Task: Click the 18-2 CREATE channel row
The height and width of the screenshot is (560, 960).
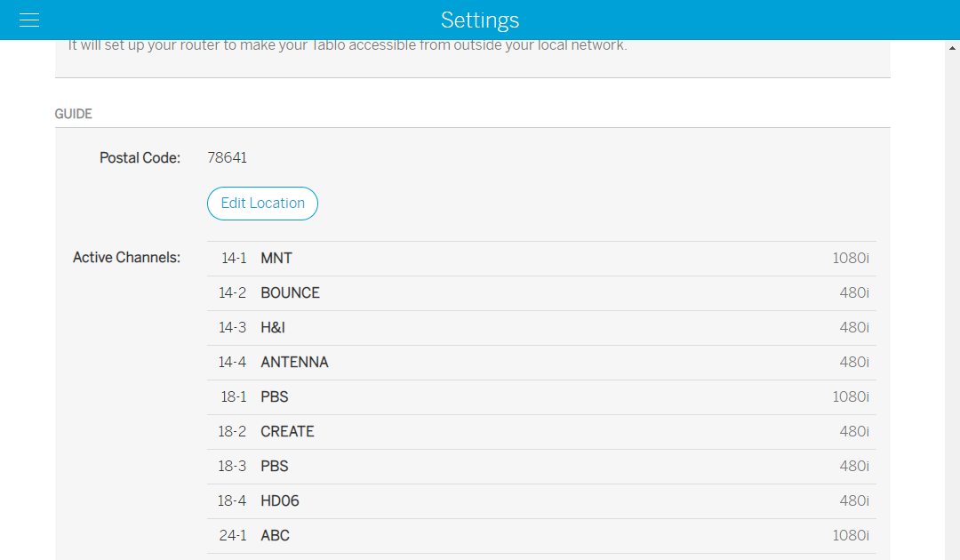Action: (541, 432)
